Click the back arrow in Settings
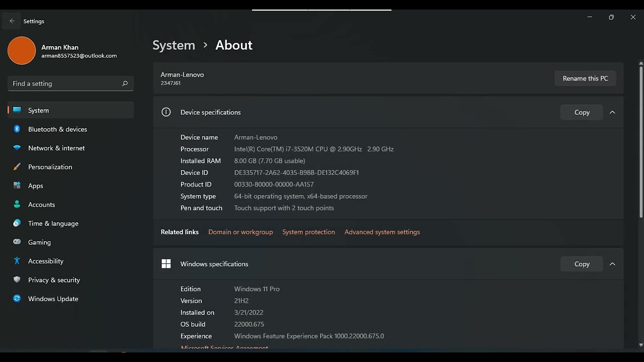644x362 pixels. tap(12, 21)
